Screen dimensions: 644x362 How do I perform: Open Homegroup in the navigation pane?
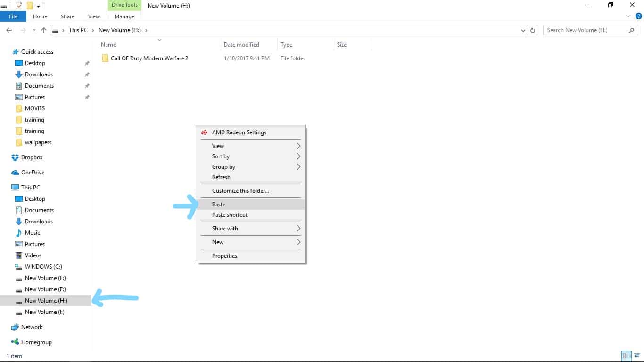[36, 342]
